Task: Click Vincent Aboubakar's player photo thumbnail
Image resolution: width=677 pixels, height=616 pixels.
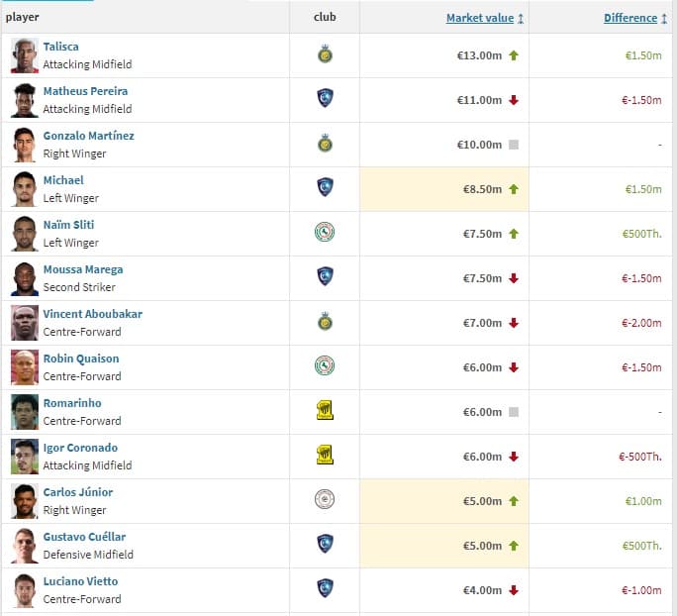Action: coord(25,323)
